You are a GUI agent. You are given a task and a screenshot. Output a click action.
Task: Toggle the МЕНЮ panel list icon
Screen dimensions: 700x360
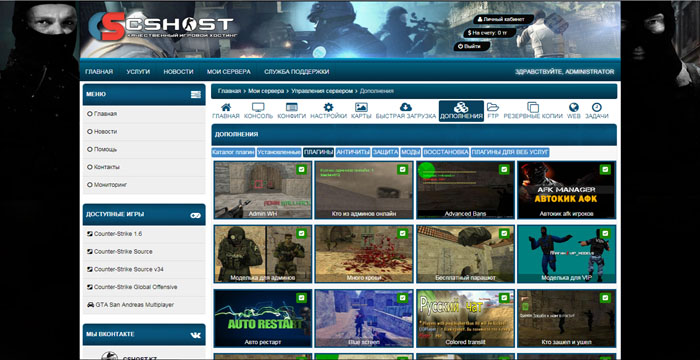tap(196, 95)
